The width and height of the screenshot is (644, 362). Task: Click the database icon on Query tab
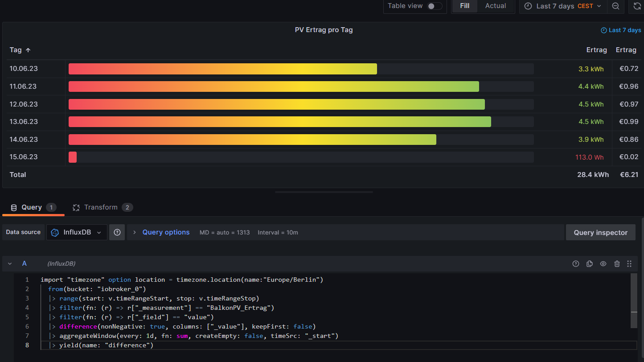[x=14, y=207]
